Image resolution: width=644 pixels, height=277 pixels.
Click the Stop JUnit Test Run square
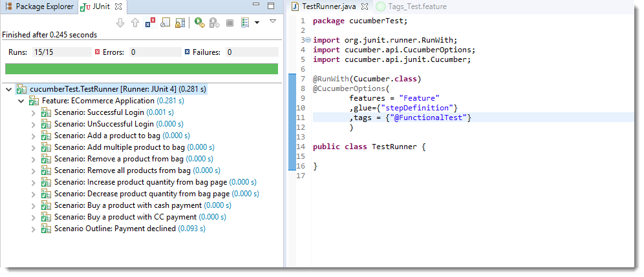tap(230, 23)
